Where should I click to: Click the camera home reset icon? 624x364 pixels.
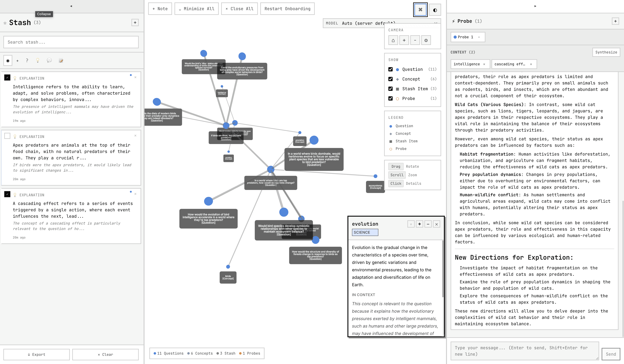tap(393, 40)
